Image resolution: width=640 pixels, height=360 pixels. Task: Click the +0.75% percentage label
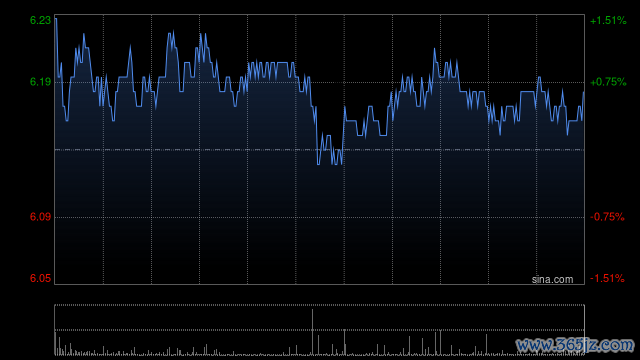[608, 82]
